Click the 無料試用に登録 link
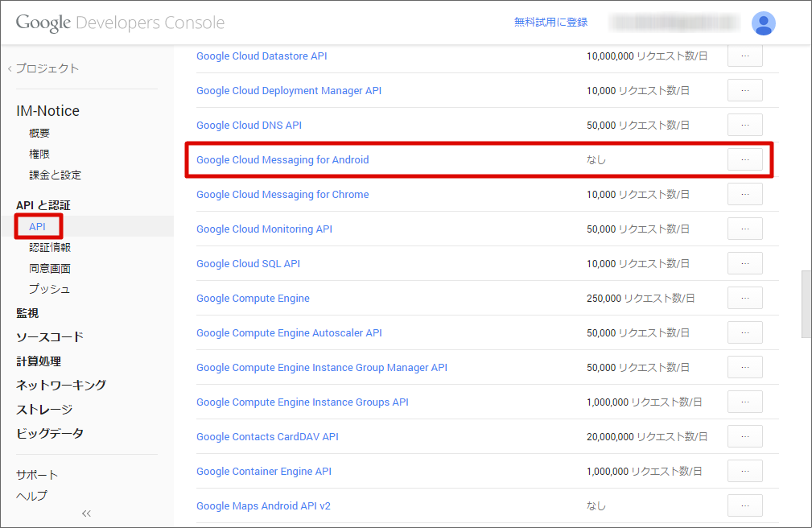Viewport: 812px width, 528px height. pyautogui.click(x=551, y=23)
